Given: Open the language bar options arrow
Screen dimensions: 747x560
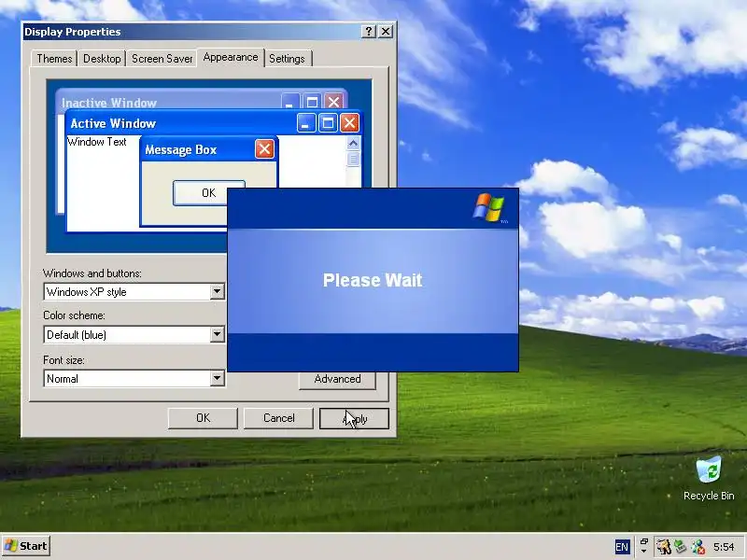Looking at the screenshot, I should (644, 552).
